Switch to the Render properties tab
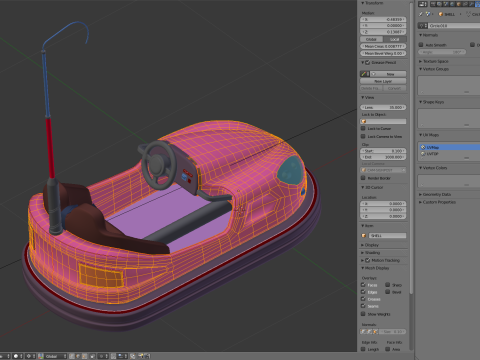 coord(433,4)
